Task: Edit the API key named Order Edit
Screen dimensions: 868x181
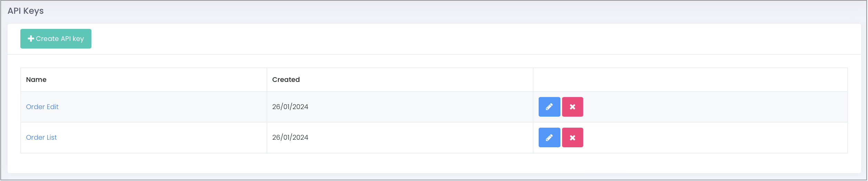Action: click(549, 107)
